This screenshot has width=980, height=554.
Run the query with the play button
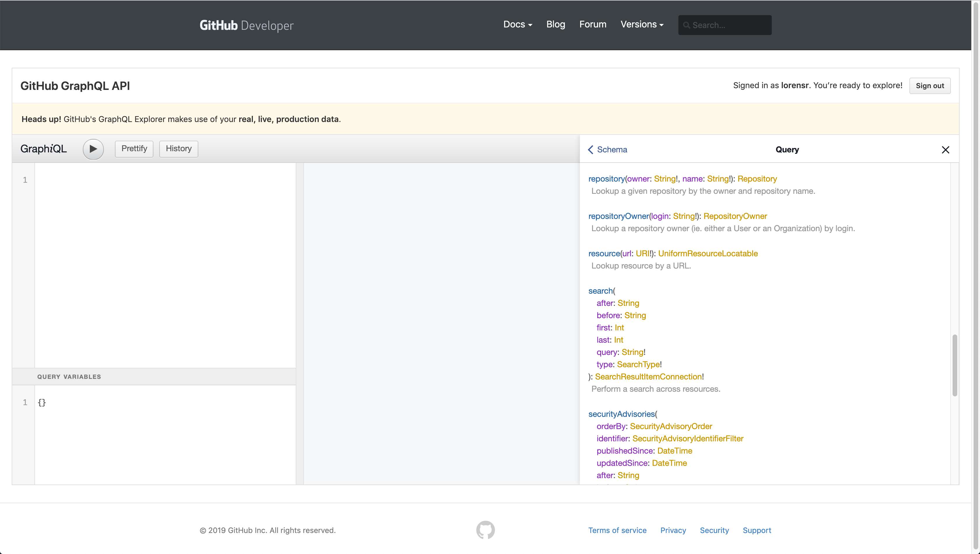coord(93,149)
